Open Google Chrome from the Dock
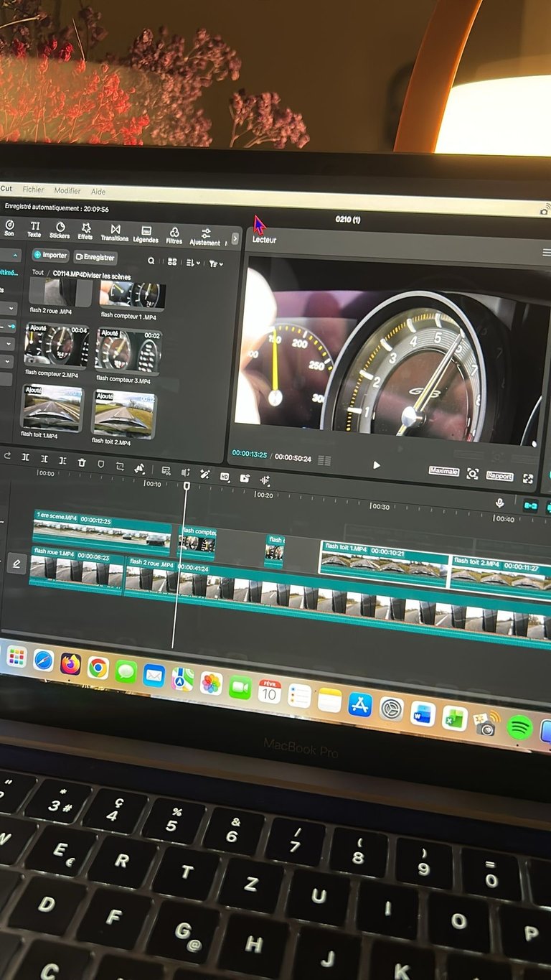 (x=98, y=667)
